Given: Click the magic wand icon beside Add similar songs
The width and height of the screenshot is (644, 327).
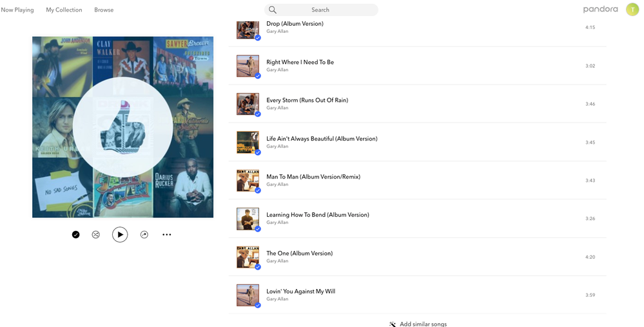Looking at the screenshot, I should 393,324.
